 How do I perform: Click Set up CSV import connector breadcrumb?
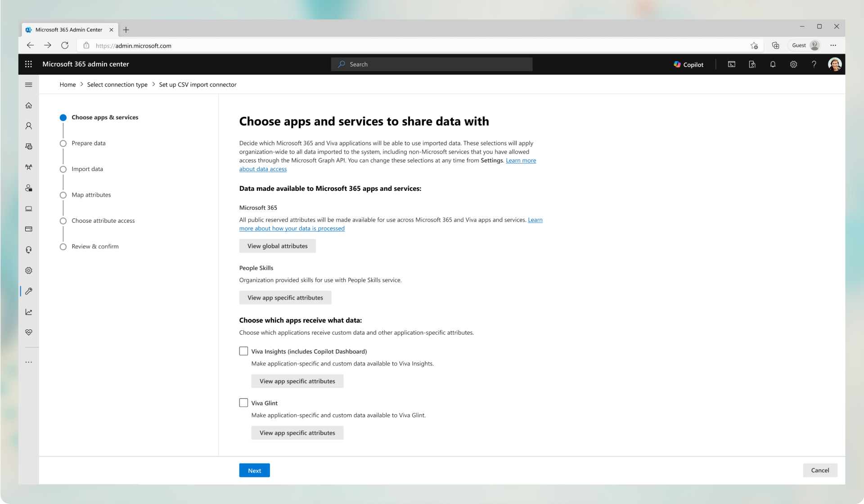point(198,85)
